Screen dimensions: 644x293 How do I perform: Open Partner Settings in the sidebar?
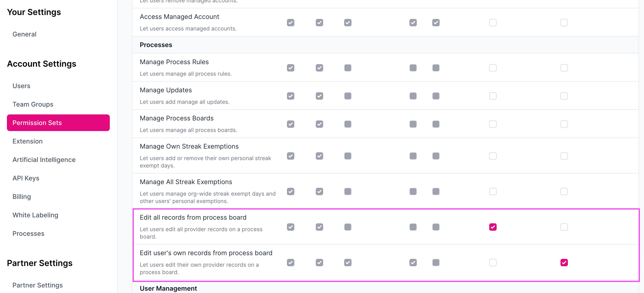[38, 285]
